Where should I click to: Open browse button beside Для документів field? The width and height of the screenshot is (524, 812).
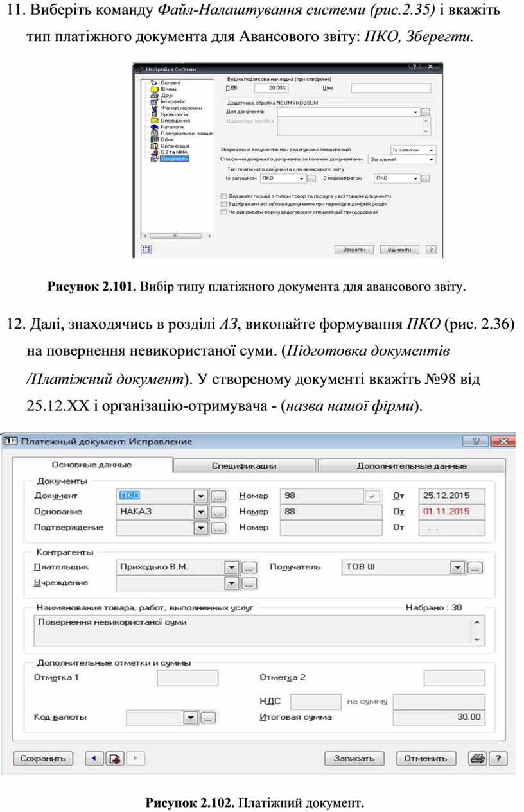click(x=426, y=112)
